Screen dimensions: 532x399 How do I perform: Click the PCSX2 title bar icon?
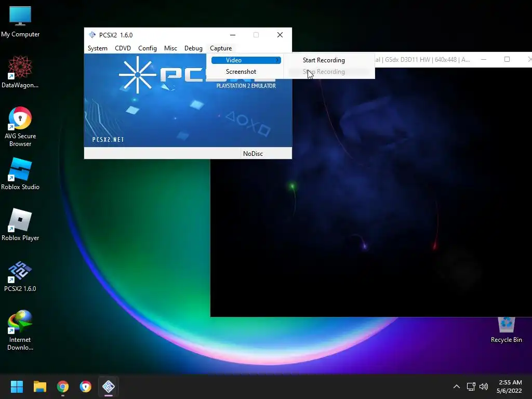pyautogui.click(x=92, y=35)
